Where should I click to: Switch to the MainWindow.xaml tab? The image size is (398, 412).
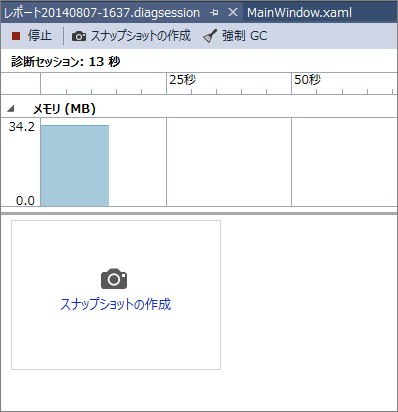299,13
